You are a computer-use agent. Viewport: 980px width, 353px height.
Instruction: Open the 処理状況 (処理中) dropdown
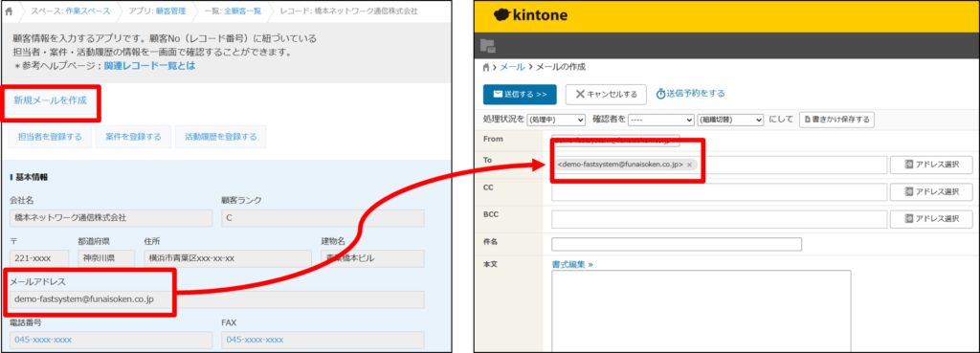(556, 120)
